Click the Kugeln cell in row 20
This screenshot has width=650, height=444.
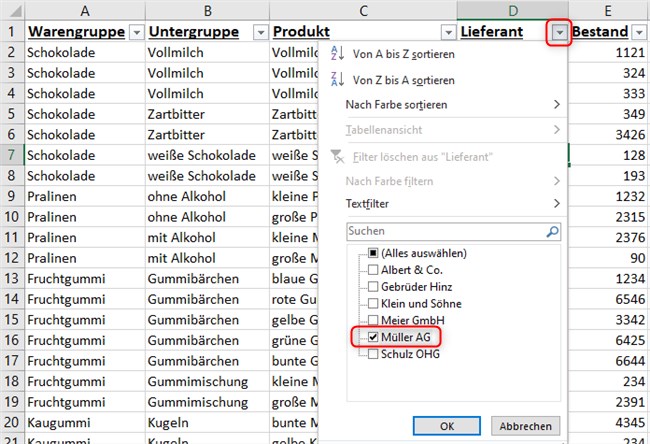pos(207,422)
